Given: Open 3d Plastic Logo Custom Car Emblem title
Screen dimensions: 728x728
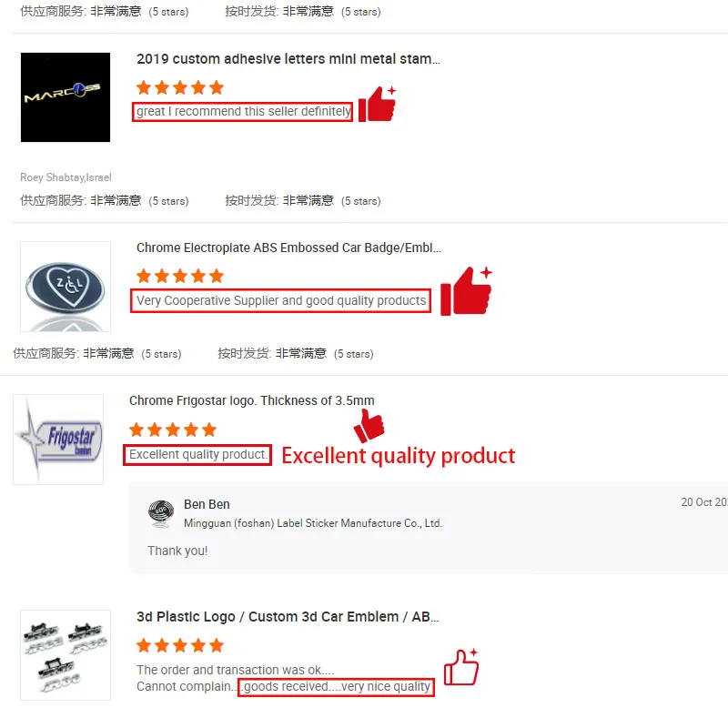Looking at the screenshot, I should 288,617.
